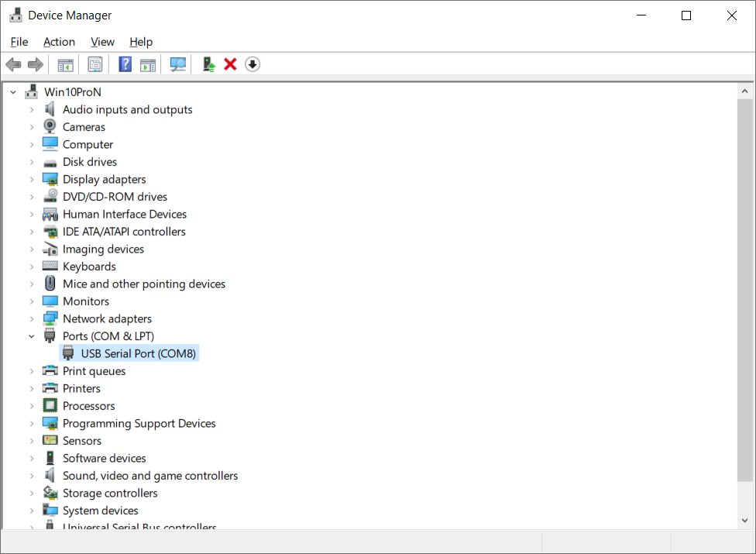Click the Device Manager title bar icon
The height and width of the screenshot is (554, 756).
pyautogui.click(x=16, y=15)
